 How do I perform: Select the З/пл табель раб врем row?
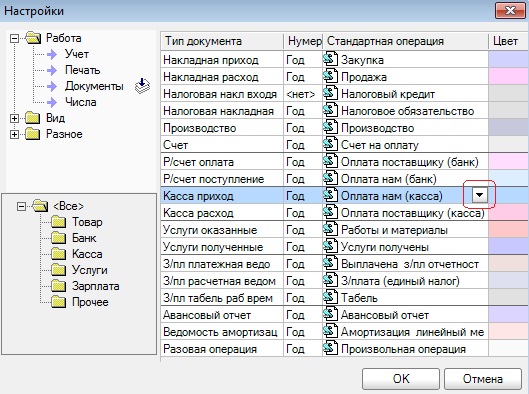point(344,298)
